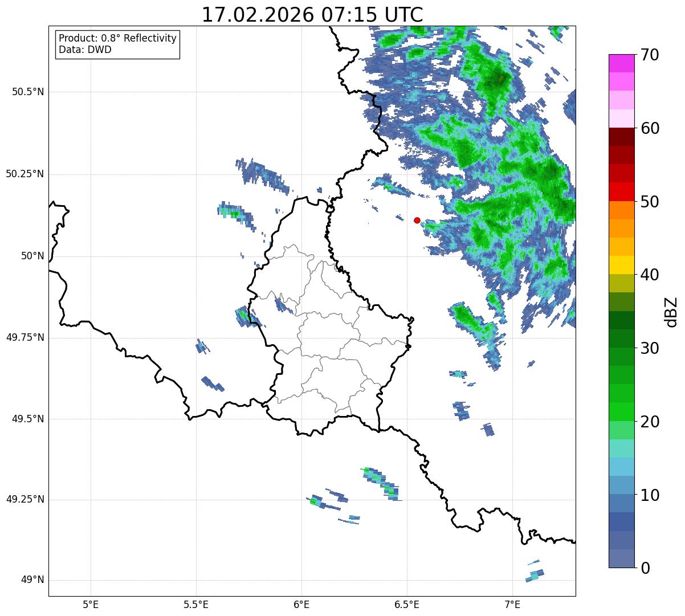Click the title '17.02.2026 07:15 UTC'
The image size is (685, 616).
(x=312, y=15)
